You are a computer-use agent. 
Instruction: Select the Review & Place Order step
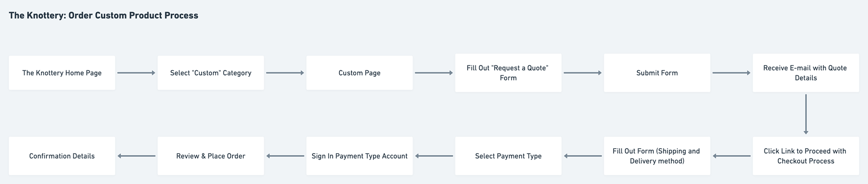(211, 156)
